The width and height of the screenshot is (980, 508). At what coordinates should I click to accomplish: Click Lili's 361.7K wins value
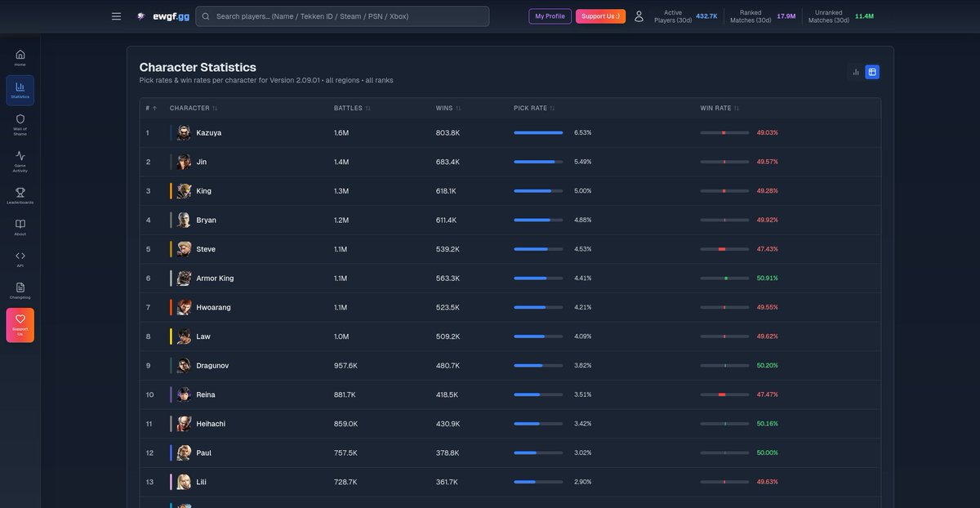tap(447, 482)
